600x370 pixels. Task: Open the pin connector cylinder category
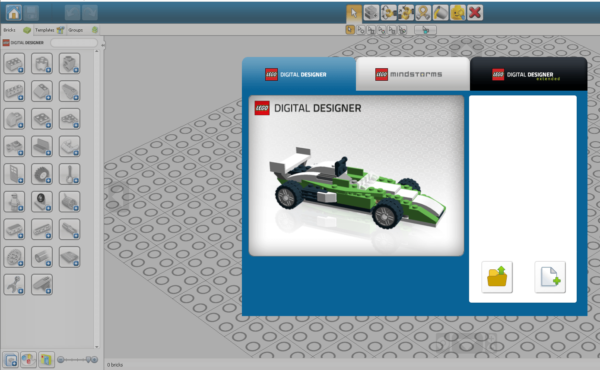click(42, 257)
